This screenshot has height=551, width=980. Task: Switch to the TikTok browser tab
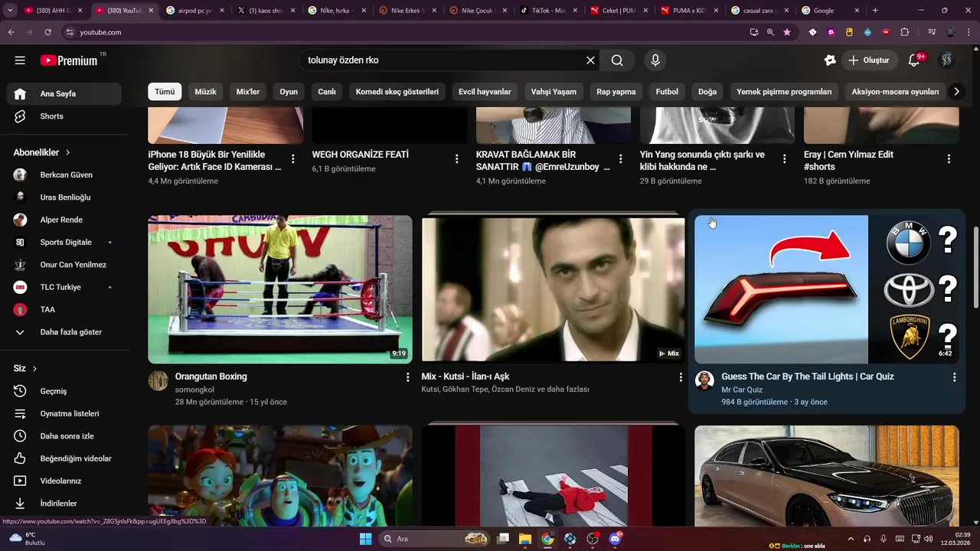coord(548,11)
